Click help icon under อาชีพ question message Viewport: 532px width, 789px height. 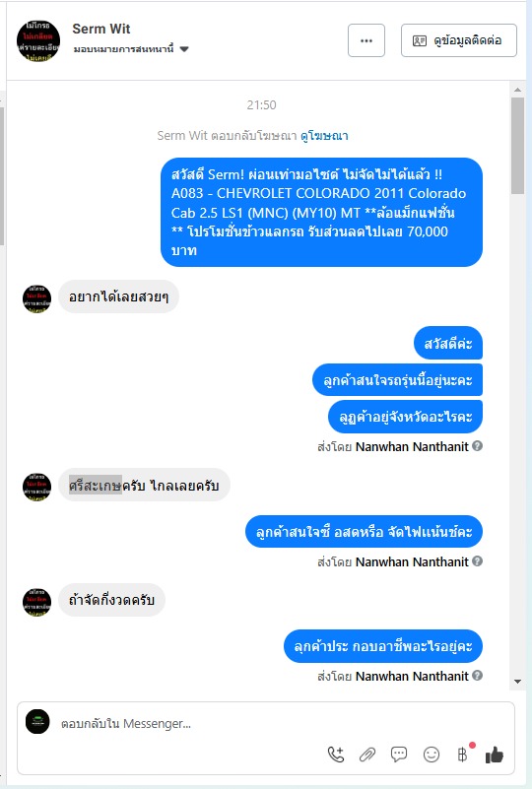478,676
